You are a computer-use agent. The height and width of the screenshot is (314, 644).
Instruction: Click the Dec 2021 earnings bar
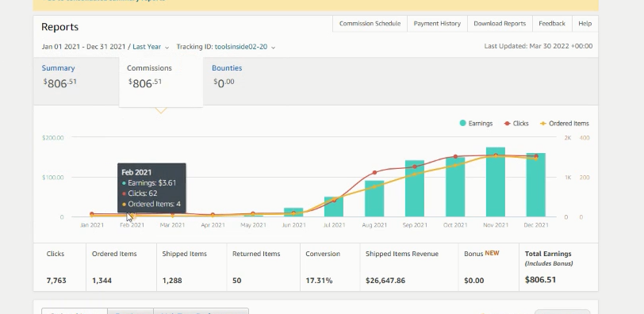[x=536, y=185]
